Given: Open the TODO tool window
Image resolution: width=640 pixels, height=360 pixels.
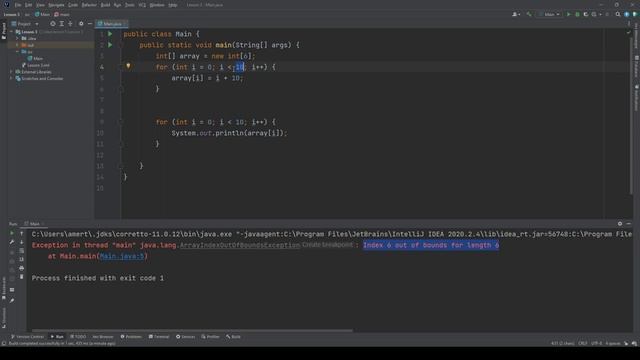Looking at the screenshot, I should (x=78, y=337).
